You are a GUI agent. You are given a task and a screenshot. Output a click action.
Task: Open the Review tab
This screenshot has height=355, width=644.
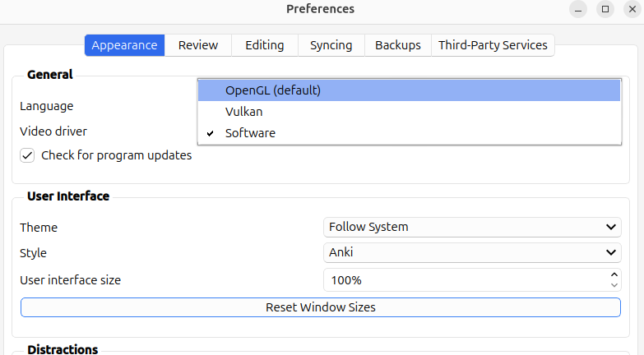pos(198,45)
